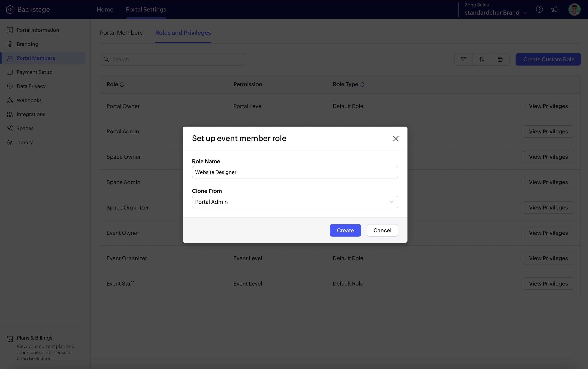The width and height of the screenshot is (588, 369).
Task: Click the Event Organizer role name
Action: 126,258
